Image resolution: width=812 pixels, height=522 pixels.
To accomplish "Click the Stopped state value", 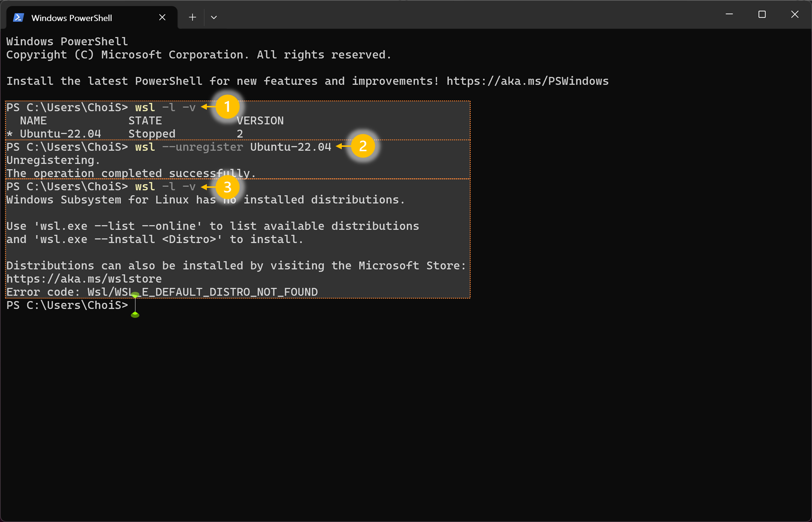I will (152, 134).
